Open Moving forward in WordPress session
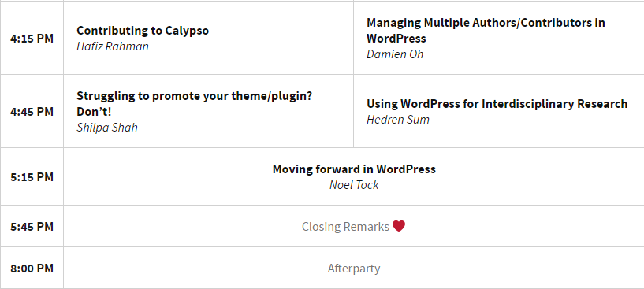 [x=354, y=169]
